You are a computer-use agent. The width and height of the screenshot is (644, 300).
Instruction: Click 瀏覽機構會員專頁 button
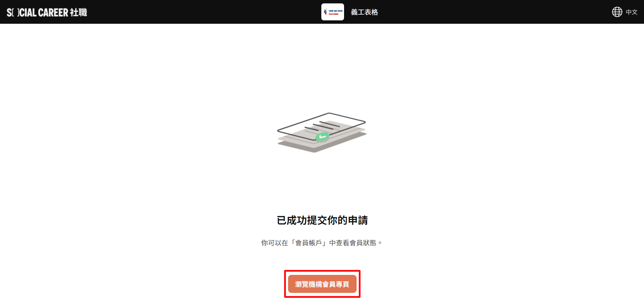click(x=322, y=284)
